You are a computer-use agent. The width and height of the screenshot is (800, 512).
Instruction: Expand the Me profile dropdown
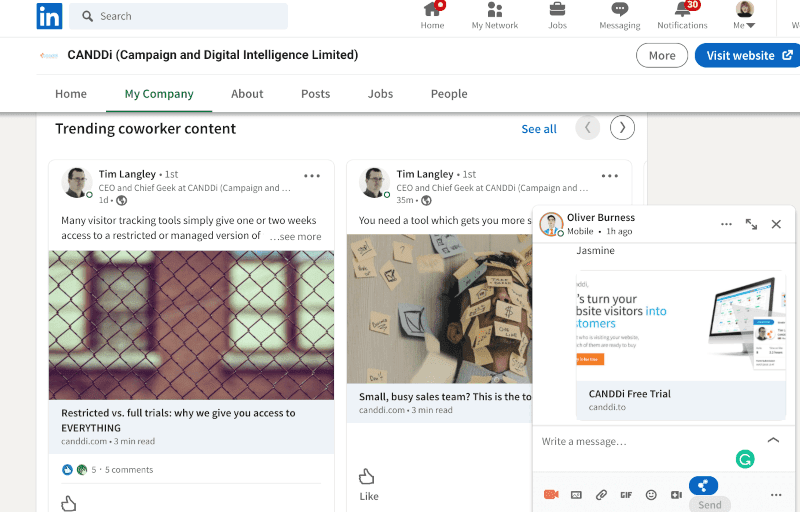[x=744, y=16]
